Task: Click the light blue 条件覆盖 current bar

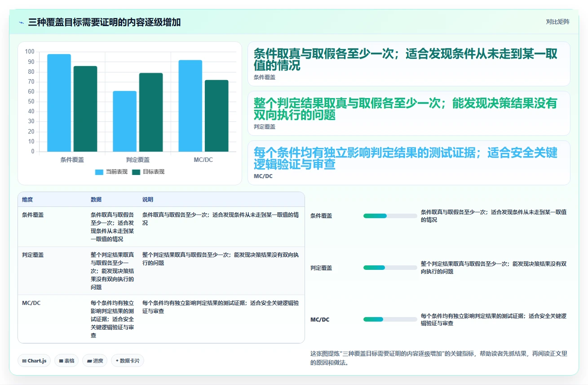Action: pyautogui.click(x=59, y=103)
